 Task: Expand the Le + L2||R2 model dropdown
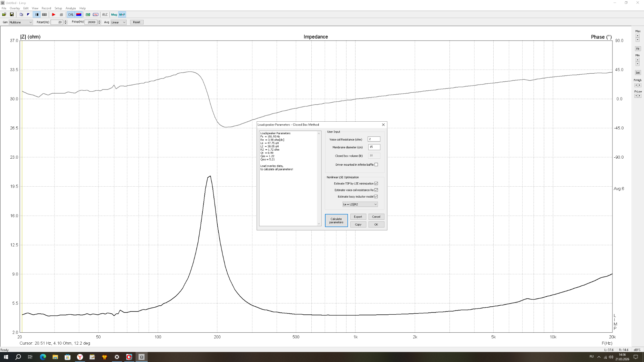[360, 204]
